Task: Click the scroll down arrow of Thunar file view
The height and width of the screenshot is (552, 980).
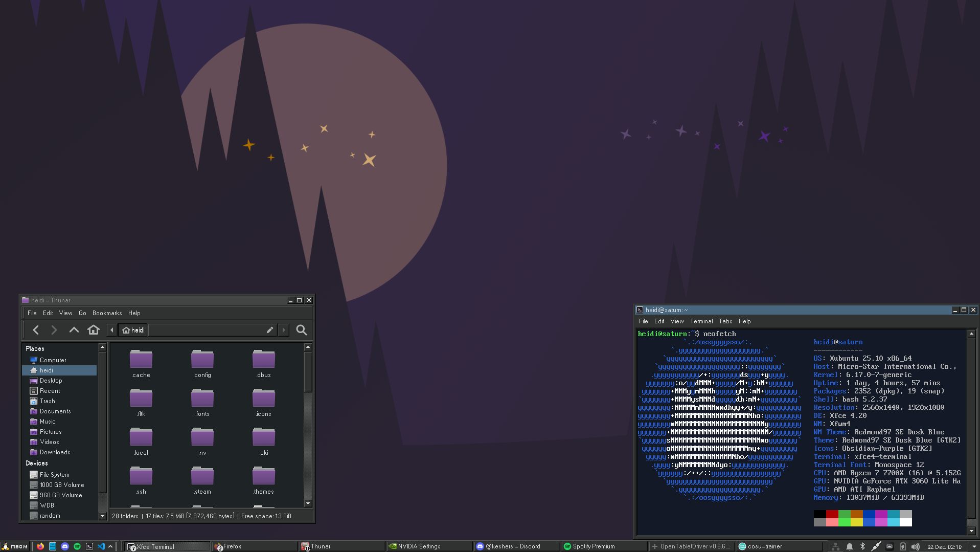Action: [x=308, y=503]
